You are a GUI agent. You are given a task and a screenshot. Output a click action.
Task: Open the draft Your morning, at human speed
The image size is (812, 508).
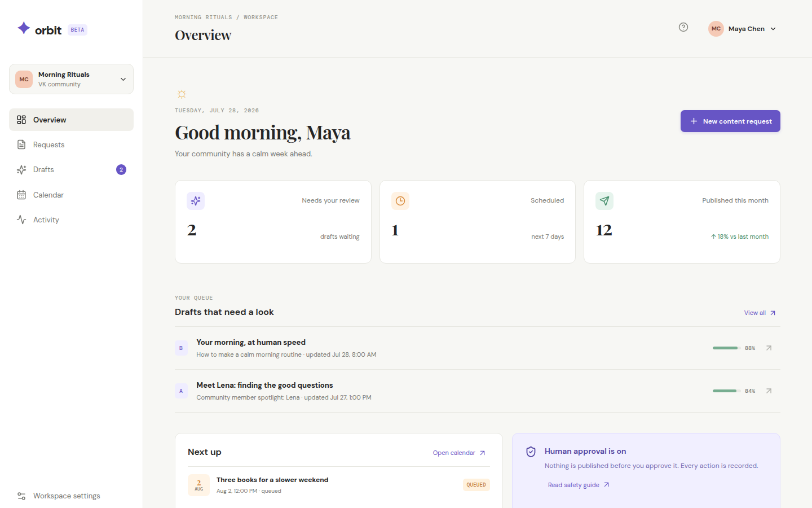click(x=478, y=348)
